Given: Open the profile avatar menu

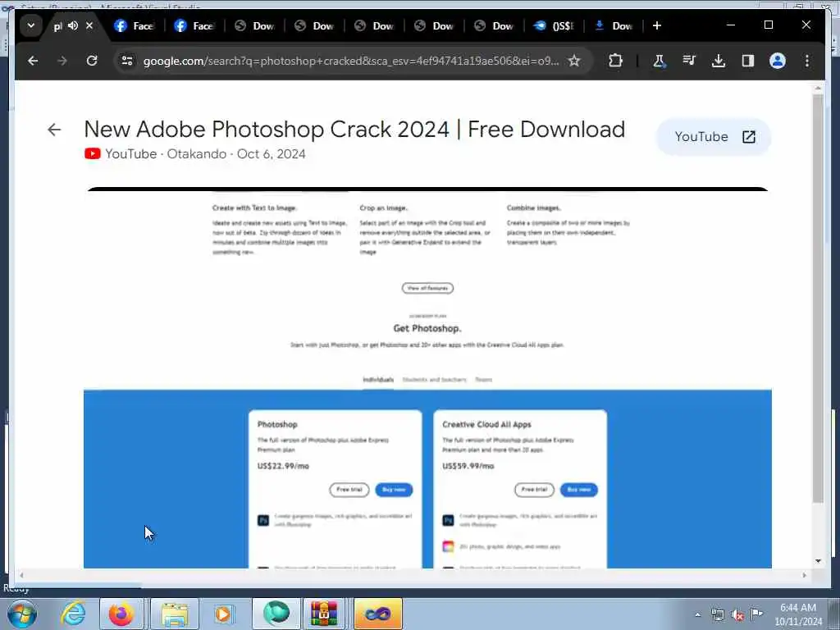Looking at the screenshot, I should click(x=778, y=61).
